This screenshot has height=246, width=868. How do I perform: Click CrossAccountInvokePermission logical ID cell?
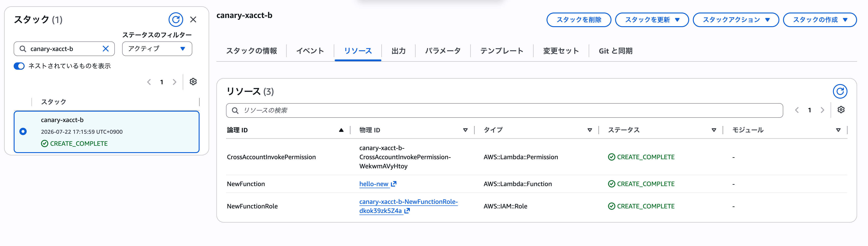[271, 157]
